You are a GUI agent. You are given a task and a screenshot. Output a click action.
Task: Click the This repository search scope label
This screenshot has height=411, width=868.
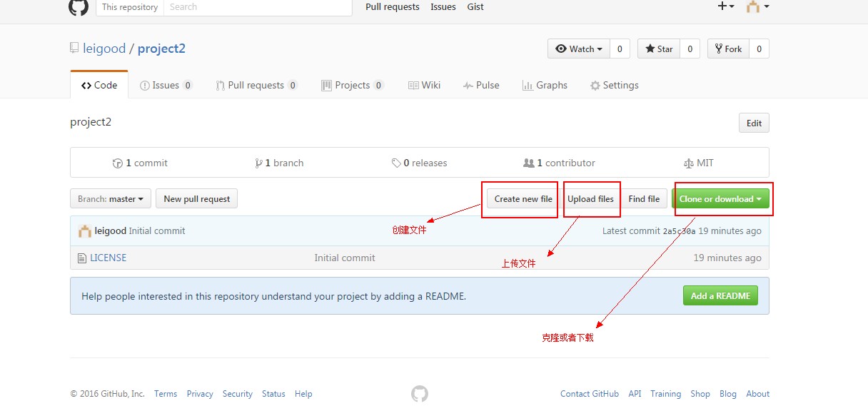coord(130,6)
